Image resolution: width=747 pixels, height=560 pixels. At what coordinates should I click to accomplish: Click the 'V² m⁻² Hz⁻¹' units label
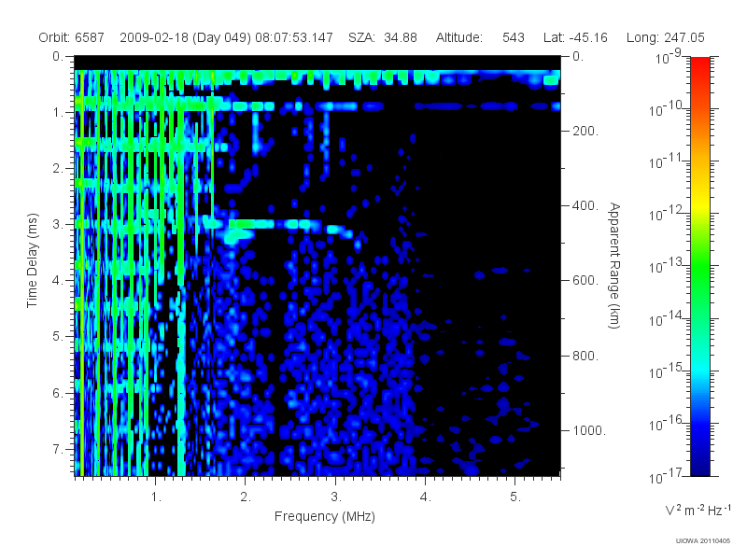(x=698, y=510)
